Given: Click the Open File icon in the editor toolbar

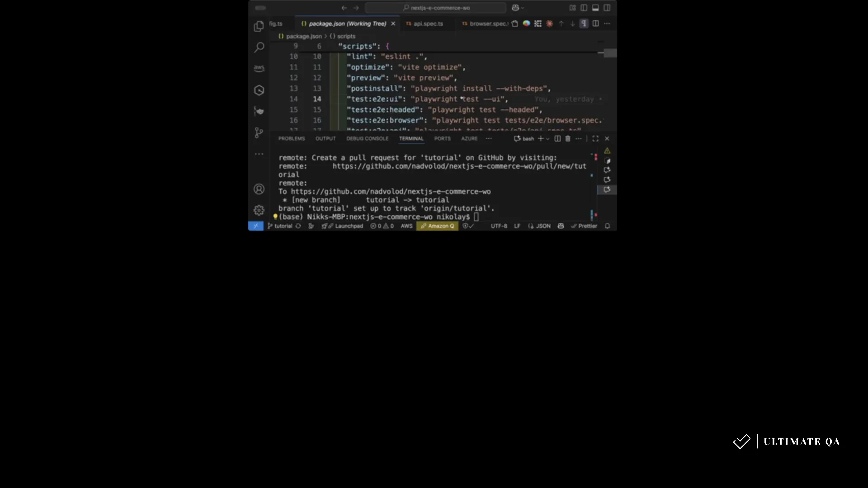Looking at the screenshot, I should coord(514,23).
